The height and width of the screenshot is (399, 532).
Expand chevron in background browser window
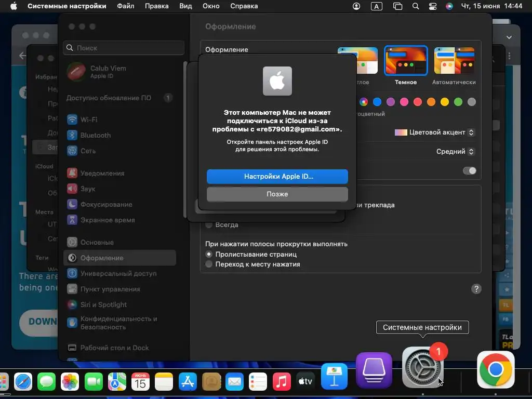(x=509, y=37)
